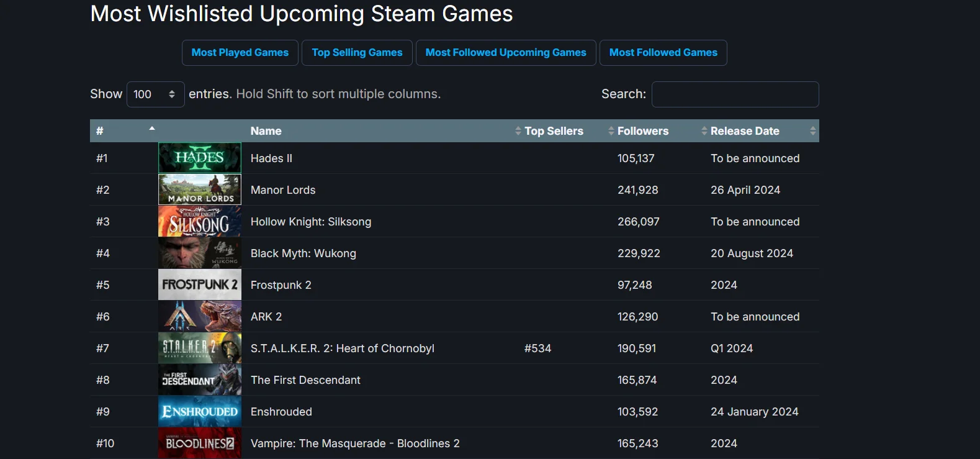Click the Hades II game thumbnail
Image resolution: width=980 pixels, height=459 pixels.
tap(199, 158)
